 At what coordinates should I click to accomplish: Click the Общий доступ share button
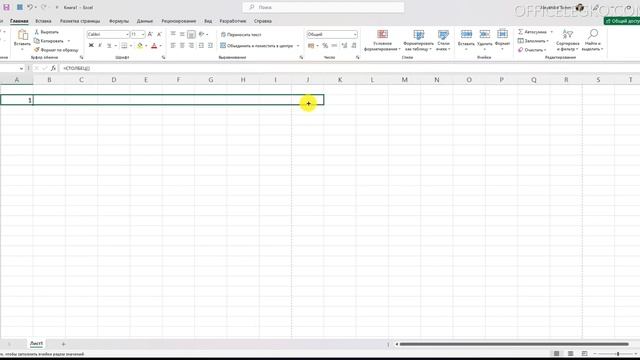622,21
